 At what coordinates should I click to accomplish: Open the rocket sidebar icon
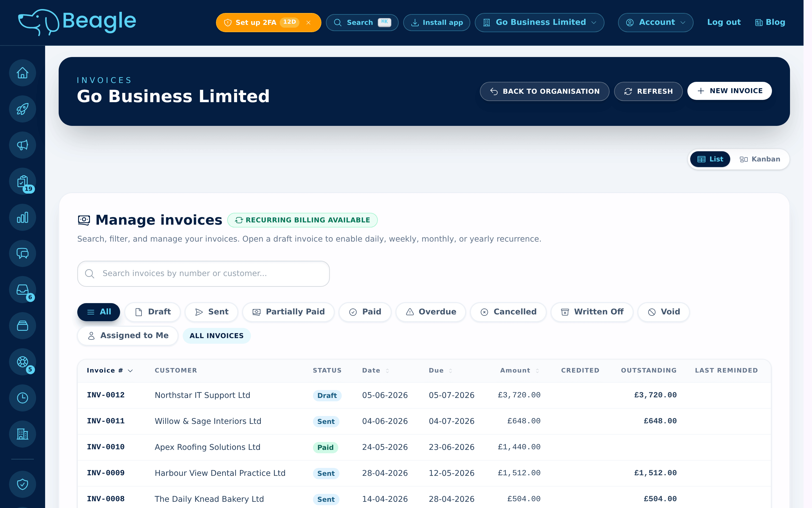[x=23, y=109]
